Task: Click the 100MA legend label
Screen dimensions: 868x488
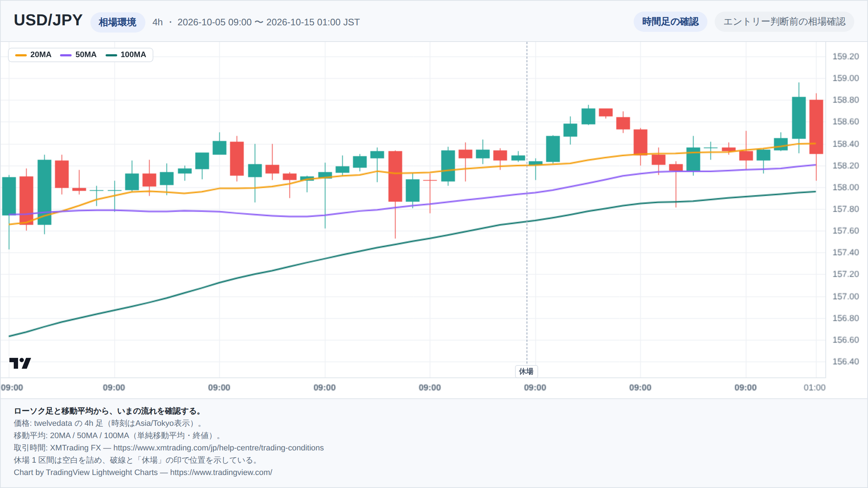Action: [x=133, y=55]
